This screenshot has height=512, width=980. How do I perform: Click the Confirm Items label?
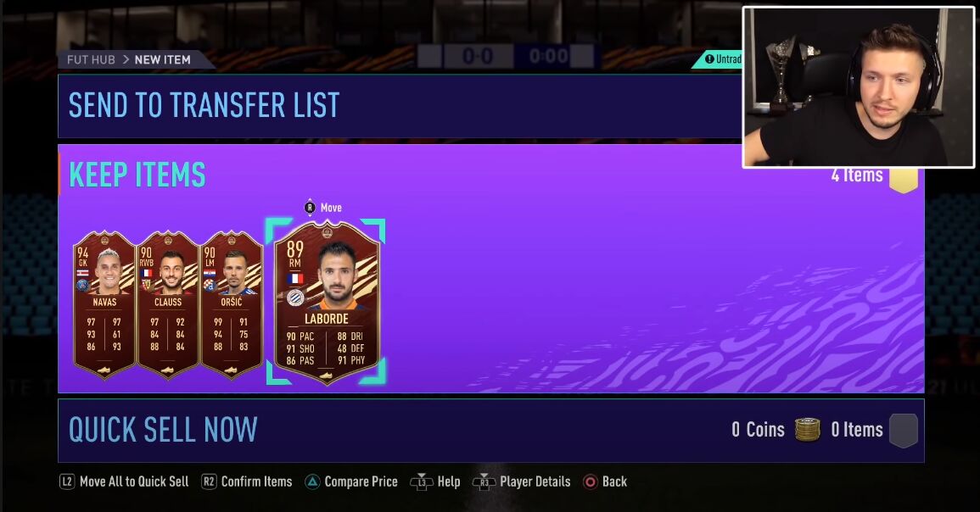(257, 481)
